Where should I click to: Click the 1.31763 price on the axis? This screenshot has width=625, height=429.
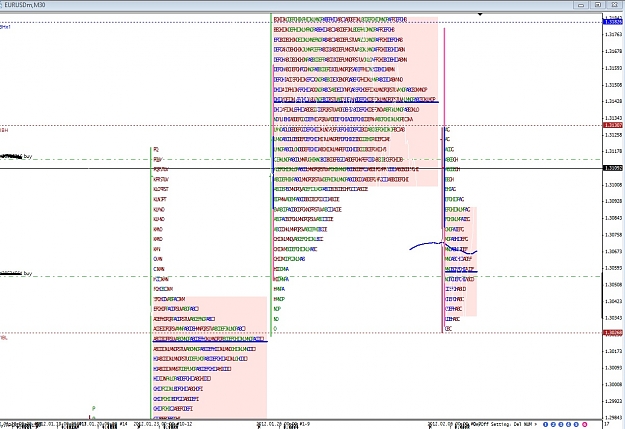[614, 35]
